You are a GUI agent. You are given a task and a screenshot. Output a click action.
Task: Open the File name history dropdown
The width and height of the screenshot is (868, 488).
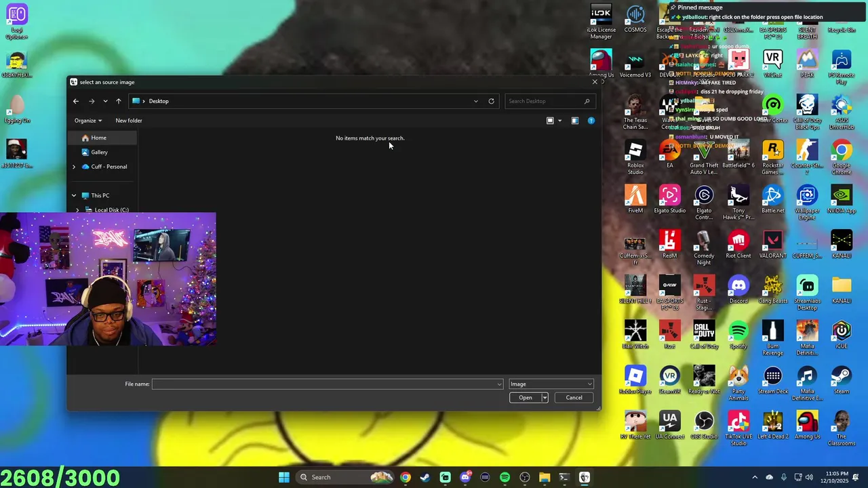pyautogui.click(x=500, y=384)
